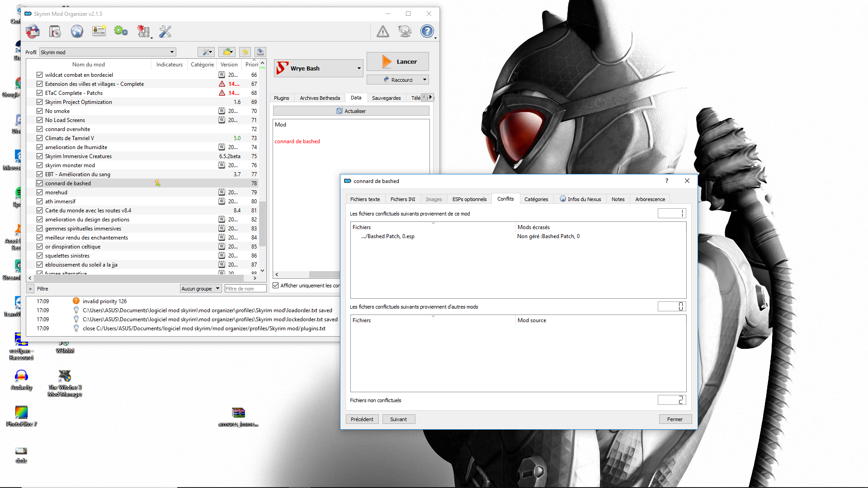Click the Filtre de nom input field
The width and height of the screenshot is (868, 488).
[x=245, y=289]
